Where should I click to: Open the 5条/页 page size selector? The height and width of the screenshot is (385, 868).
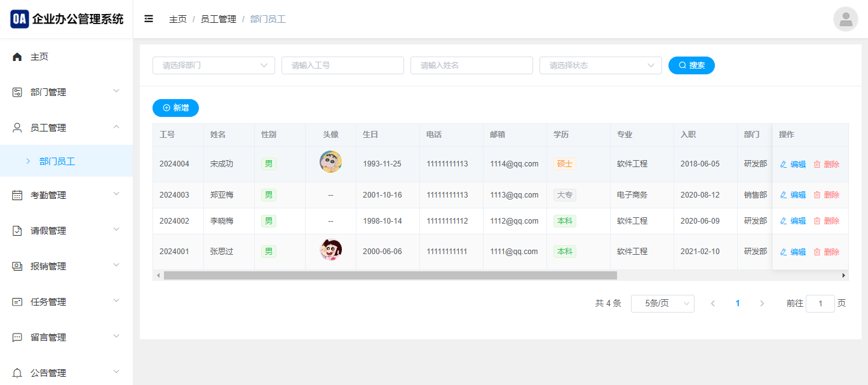point(662,304)
